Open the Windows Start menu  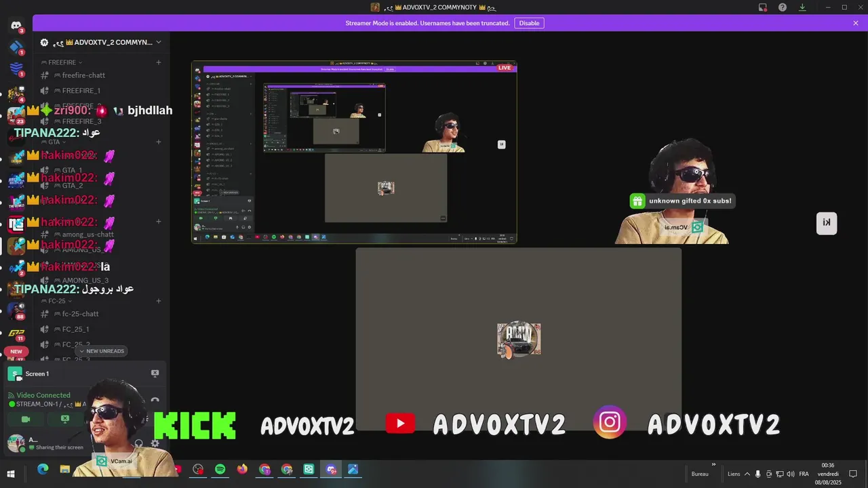pyautogui.click(x=11, y=473)
